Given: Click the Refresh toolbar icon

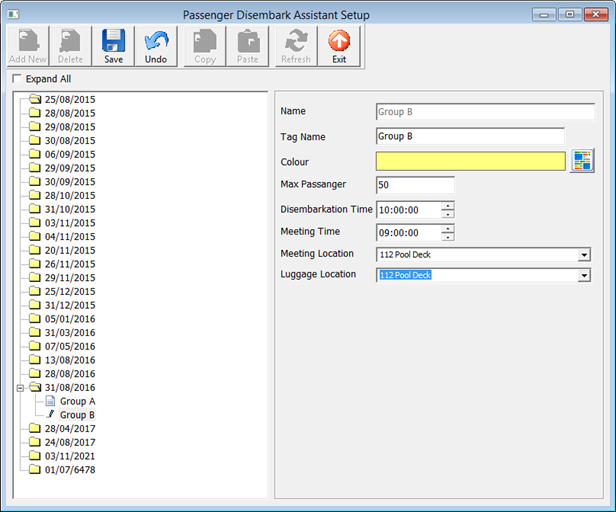Looking at the screenshot, I should point(296,46).
